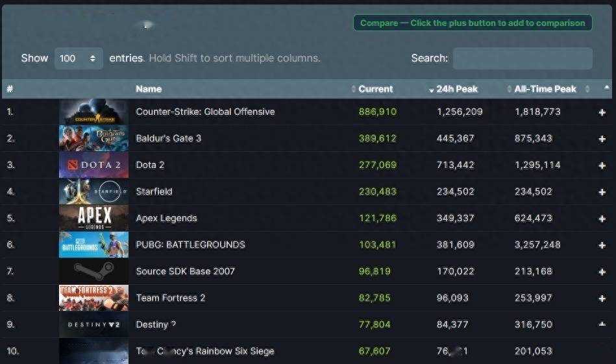Image resolution: width=616 pixels, height=364 pixels.
Task: Add Dota 2 to comparison
Action: point(602,165)
